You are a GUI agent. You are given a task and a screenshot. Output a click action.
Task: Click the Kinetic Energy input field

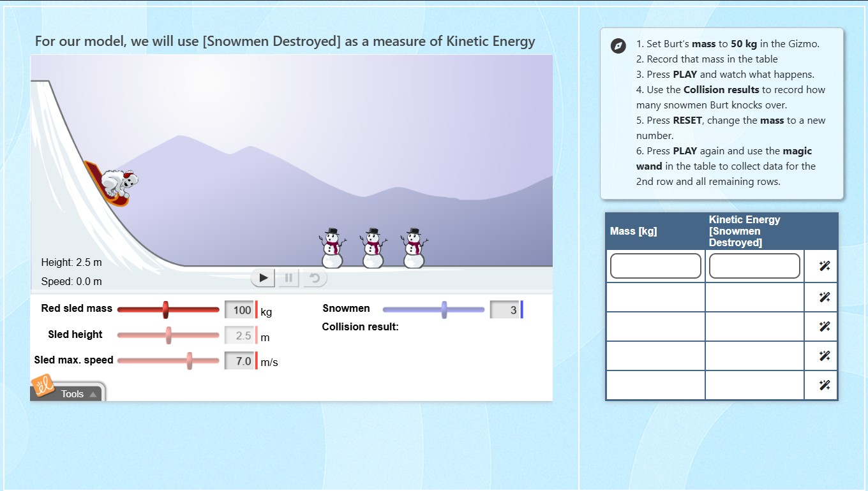click(754, 265)
